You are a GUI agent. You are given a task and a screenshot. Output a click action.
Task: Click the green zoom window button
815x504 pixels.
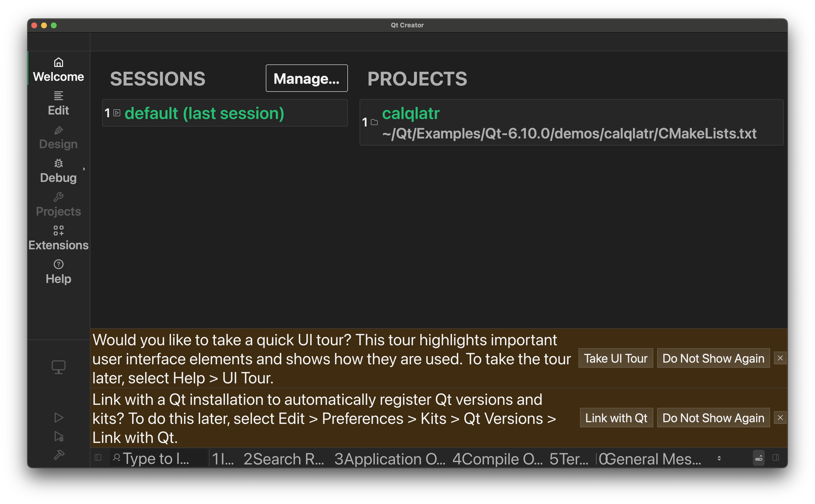click(54, 25)
